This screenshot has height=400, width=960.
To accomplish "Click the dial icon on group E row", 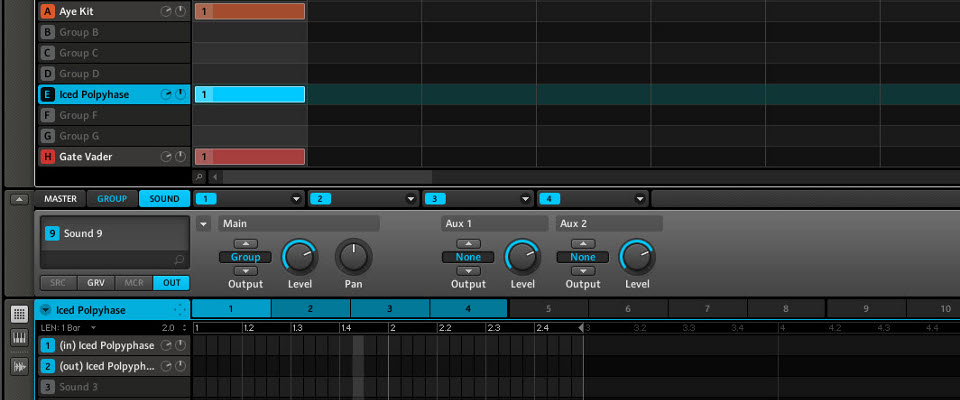I will pos(180,94).
